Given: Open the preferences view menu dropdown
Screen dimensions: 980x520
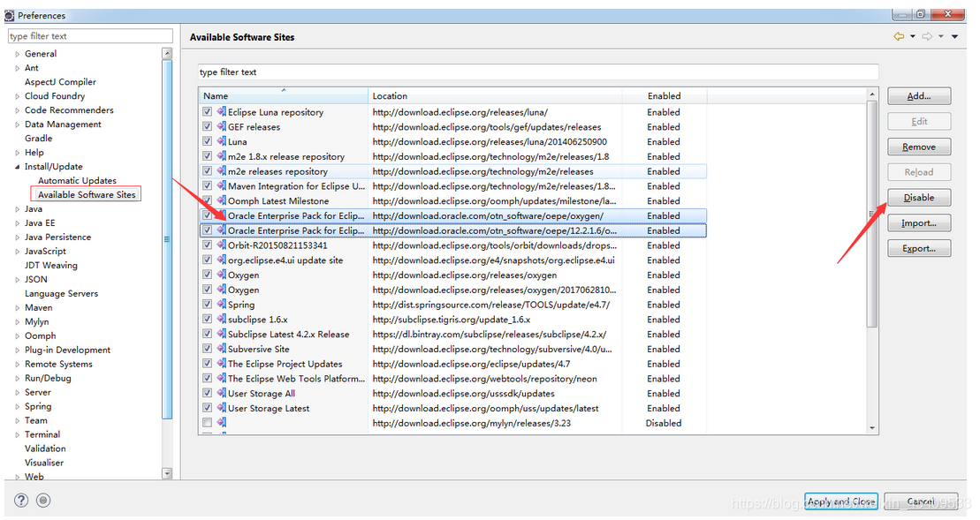Looking at the screenshot, I should tap(955, 36).
